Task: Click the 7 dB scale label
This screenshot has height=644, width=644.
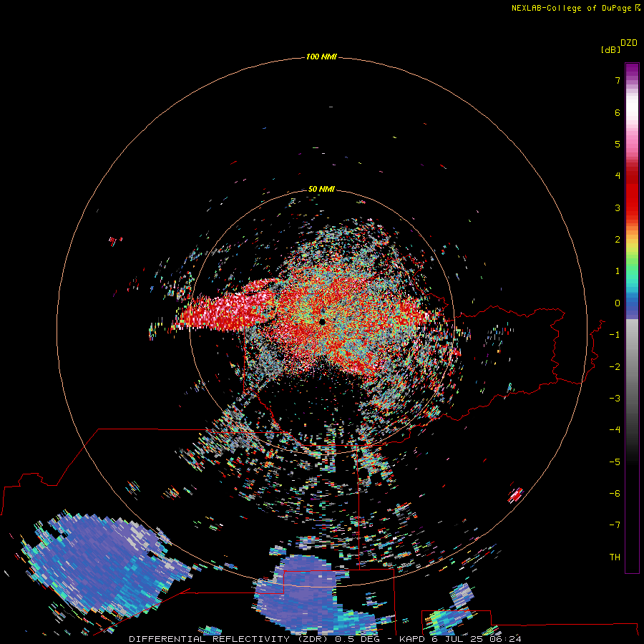Action: (x=618, y=80)
